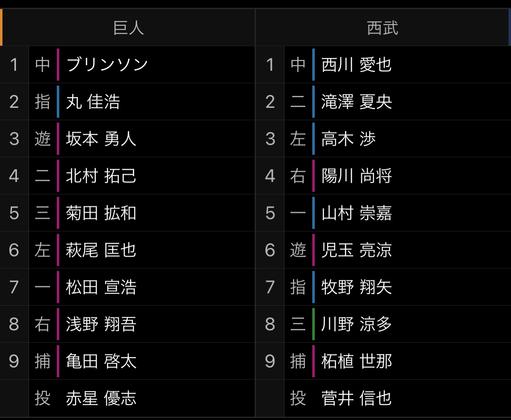
Task: Tap 児玉 亮涼 at shortstop
Action: pyautogui.click(x=356, y=250)
